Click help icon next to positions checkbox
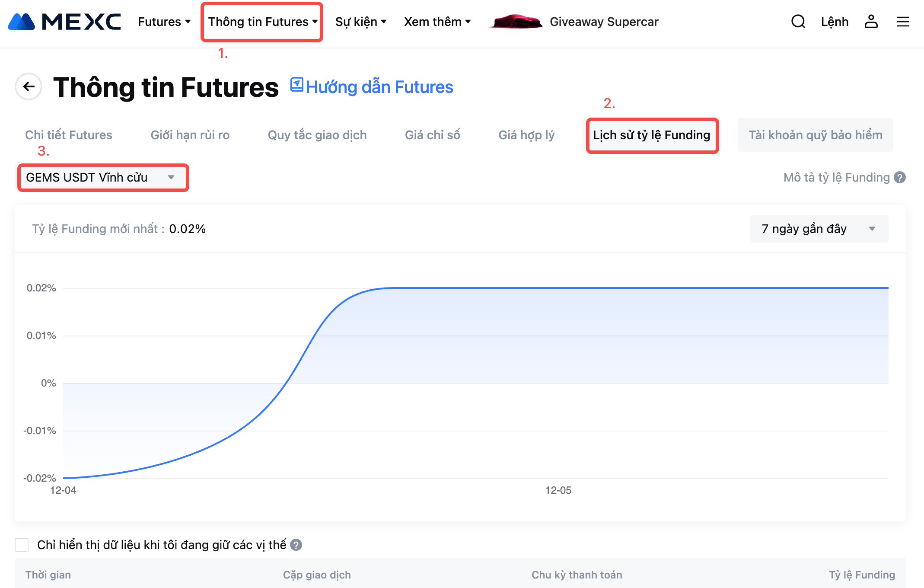Image resolution: width=924 pixels, height=588 pixels. pyautogui.click(x=296, y=545)
